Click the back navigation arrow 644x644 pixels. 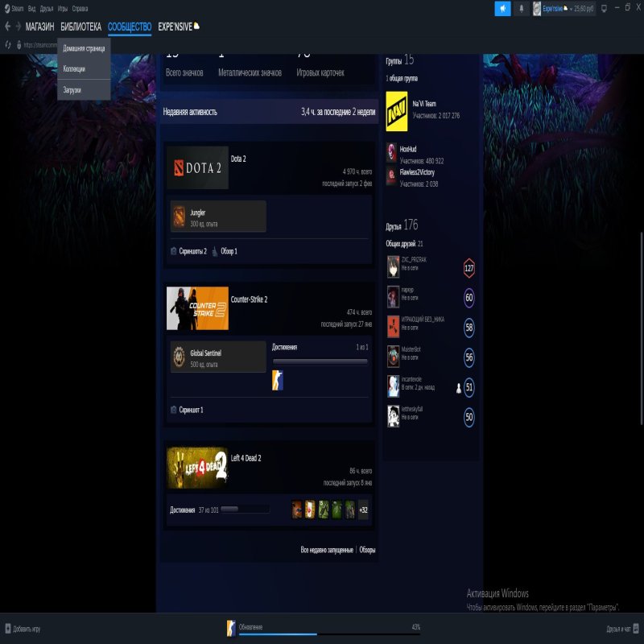coord(7,27)
